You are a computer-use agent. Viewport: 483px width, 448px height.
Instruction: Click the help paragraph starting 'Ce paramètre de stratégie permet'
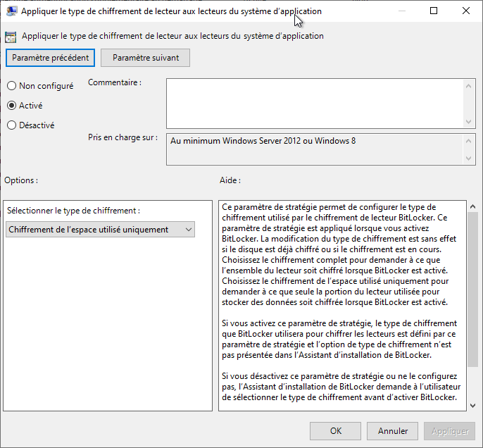pyautogui.click(x=339, y=254)
